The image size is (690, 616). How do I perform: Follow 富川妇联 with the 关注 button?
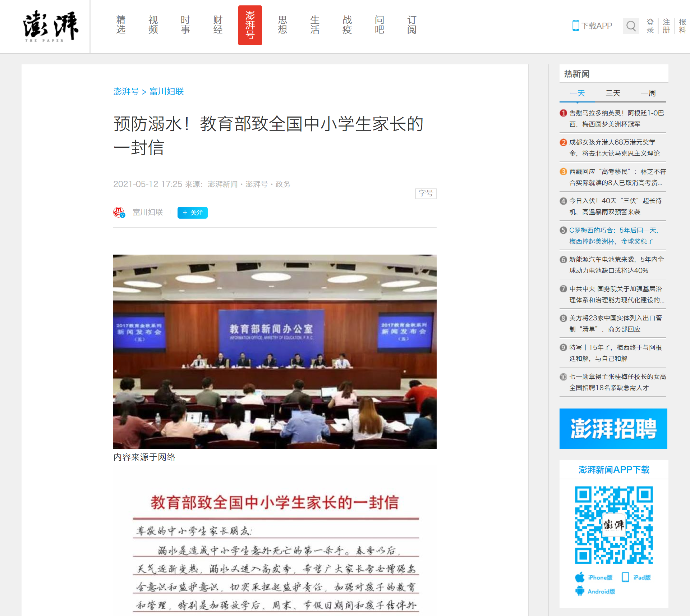point(193,213)
